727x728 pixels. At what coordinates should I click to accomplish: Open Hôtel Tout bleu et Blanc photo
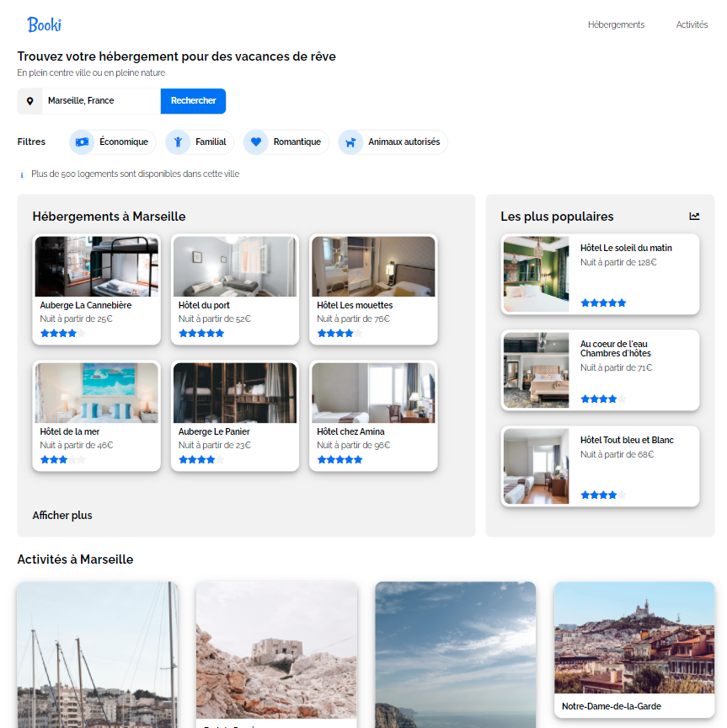coord(537,466)
